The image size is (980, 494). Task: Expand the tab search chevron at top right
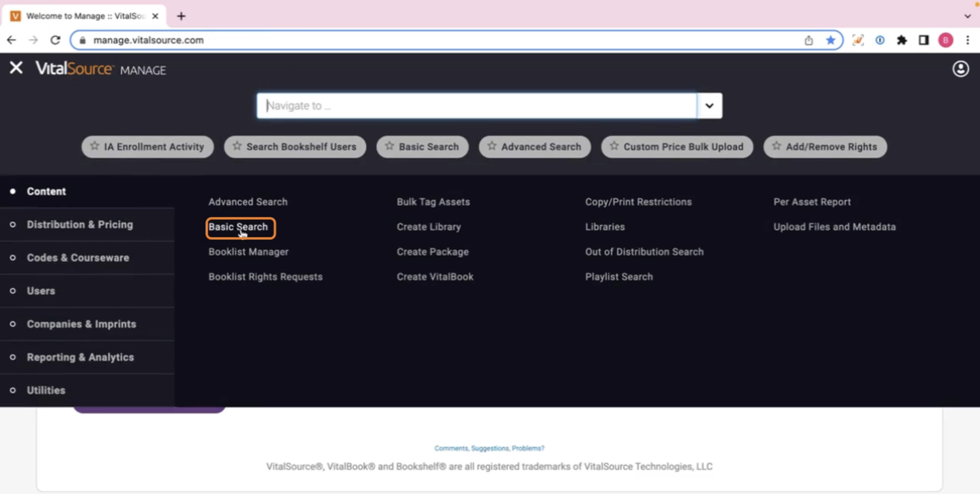(968, 16)
